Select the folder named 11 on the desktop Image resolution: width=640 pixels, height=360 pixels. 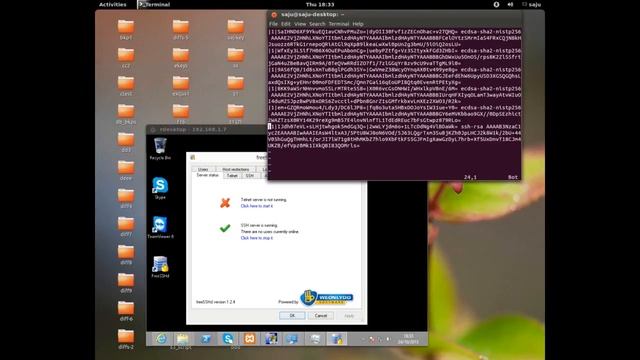pyautogui.click(x=236, y=86)
